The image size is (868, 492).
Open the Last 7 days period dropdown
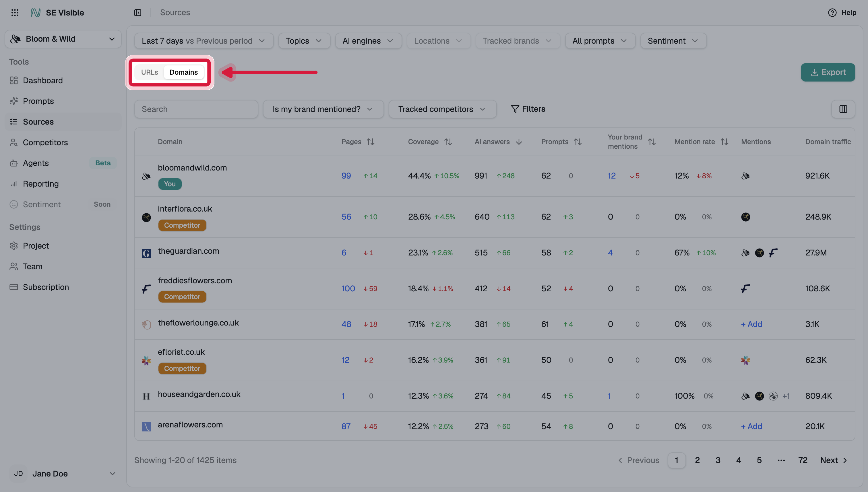[204, 41]
